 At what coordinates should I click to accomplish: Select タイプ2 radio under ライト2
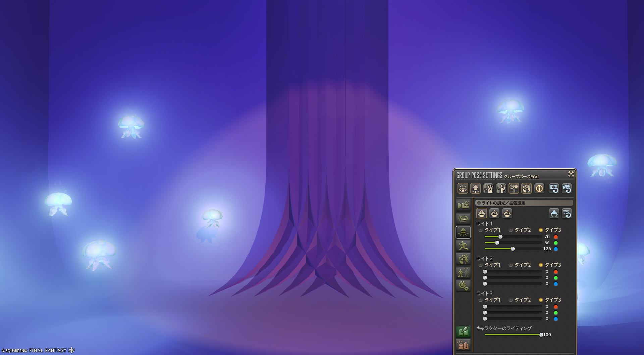pos(511,265)
